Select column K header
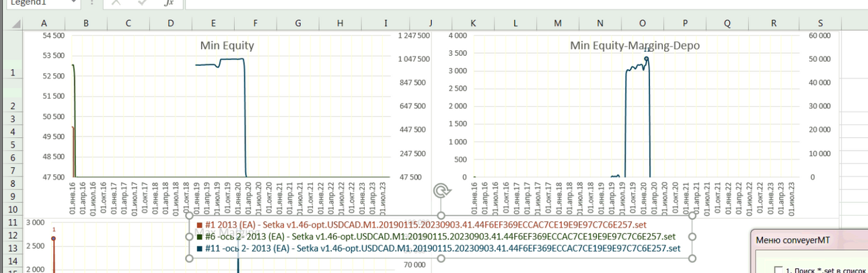 [x=473, y=24]
